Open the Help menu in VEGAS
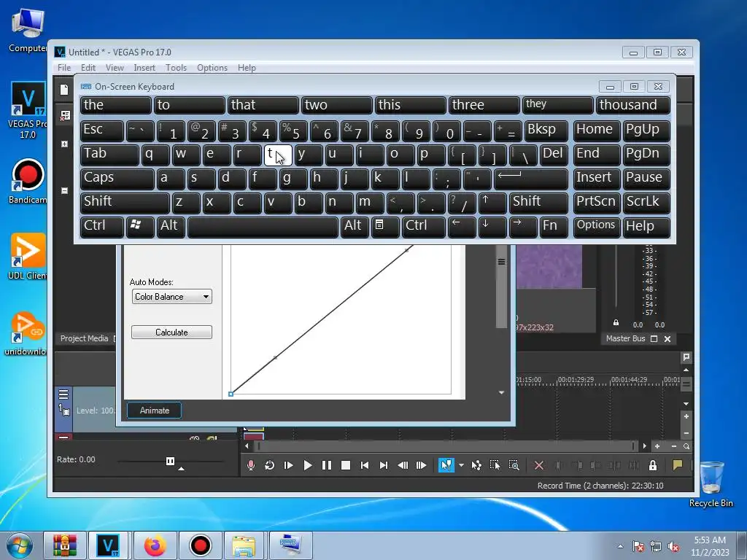This screenshot has height=560, width=747. click(247, 68)
